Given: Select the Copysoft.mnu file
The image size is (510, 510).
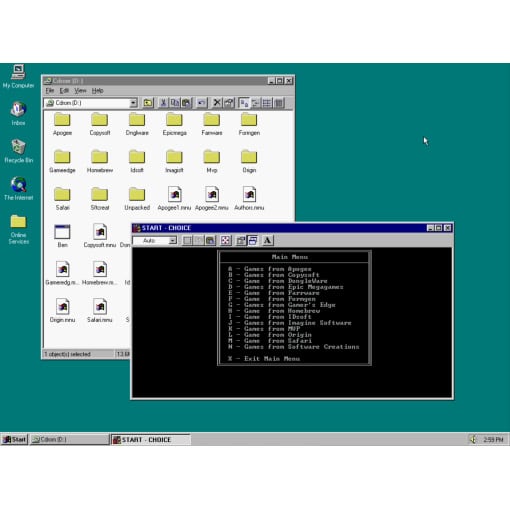Looking at the screenshot, I should click(100, 236).
